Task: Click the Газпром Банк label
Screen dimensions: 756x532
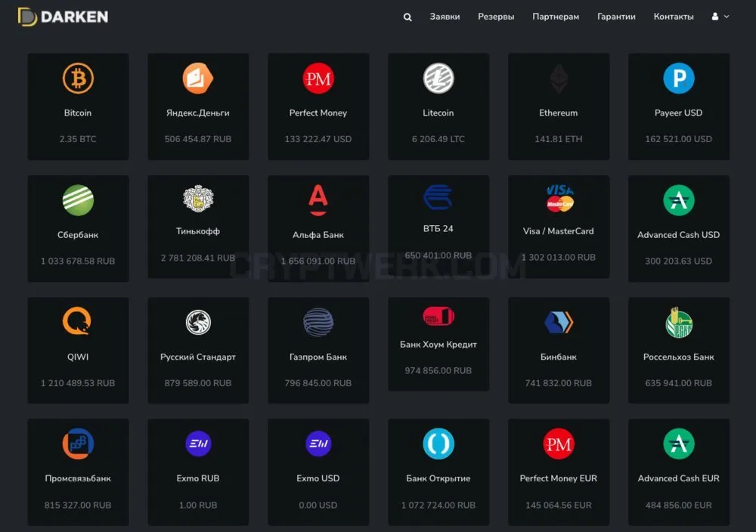Action: point(318,357)
